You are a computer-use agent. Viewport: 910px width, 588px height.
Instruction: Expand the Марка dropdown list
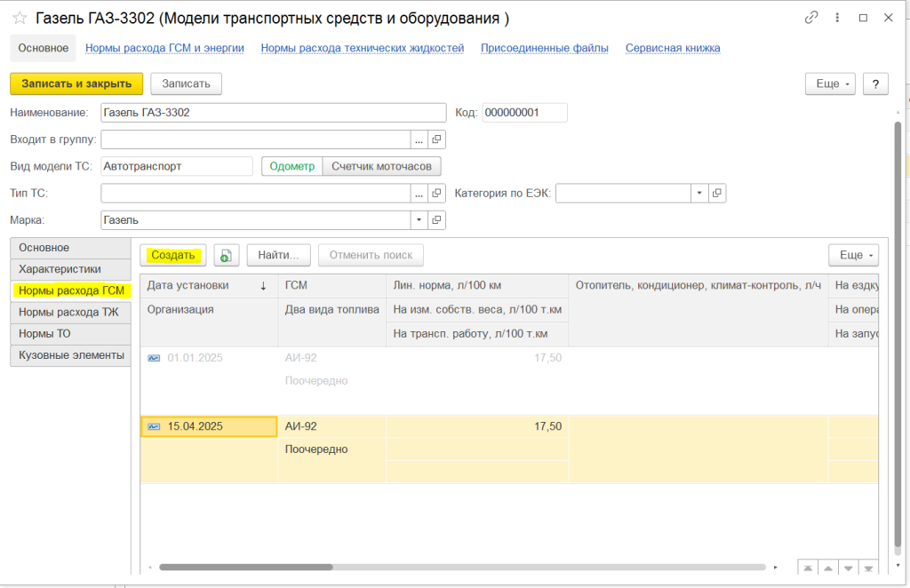pyautogui.click(x=419, y=219)
